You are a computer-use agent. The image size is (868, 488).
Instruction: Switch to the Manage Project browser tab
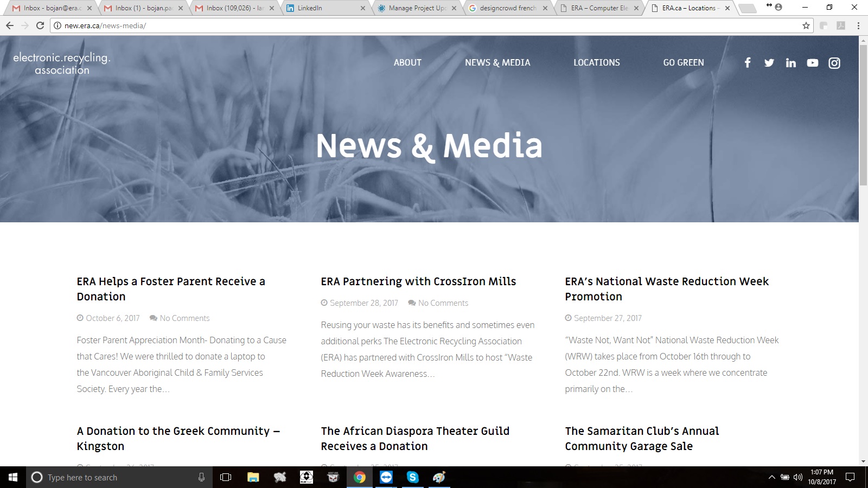pos(415,8)
